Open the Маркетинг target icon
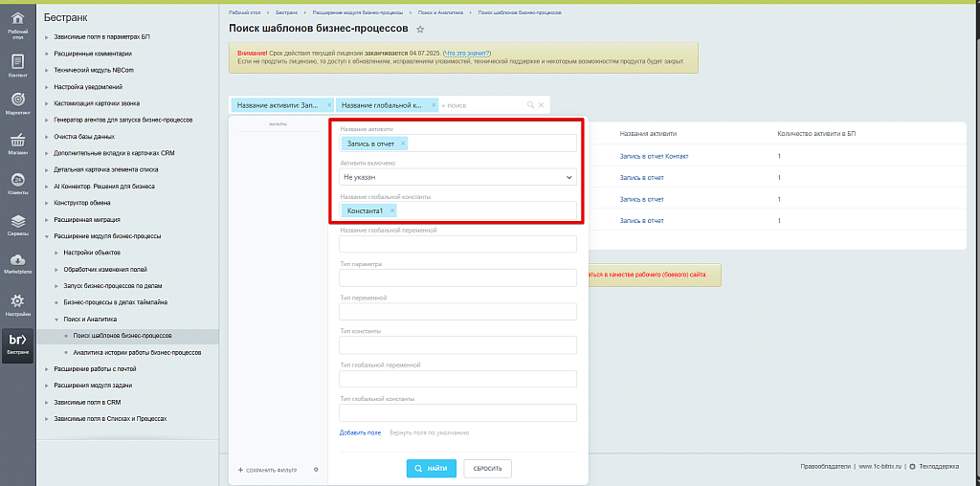 [x=17, y=102]
